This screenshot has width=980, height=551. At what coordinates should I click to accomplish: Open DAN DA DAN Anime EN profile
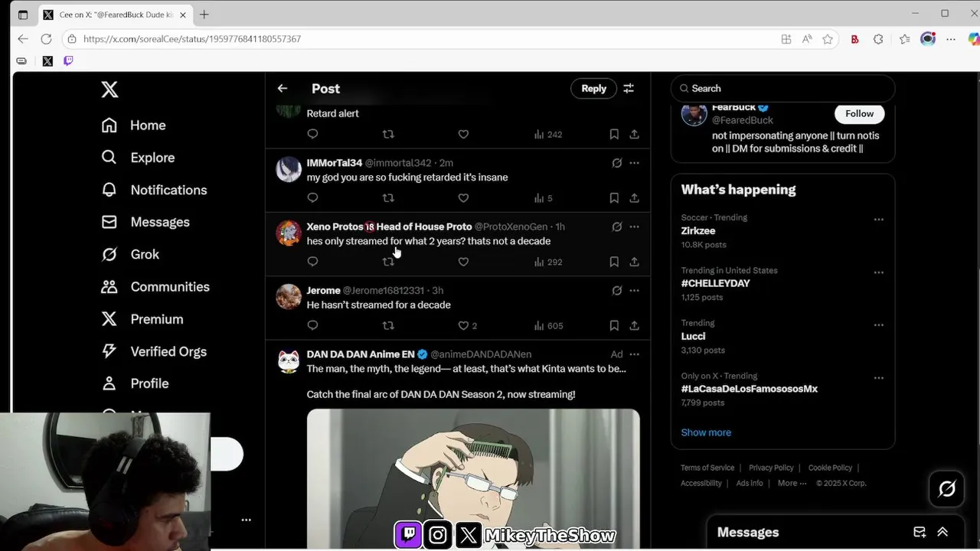(x=361, y=354)
